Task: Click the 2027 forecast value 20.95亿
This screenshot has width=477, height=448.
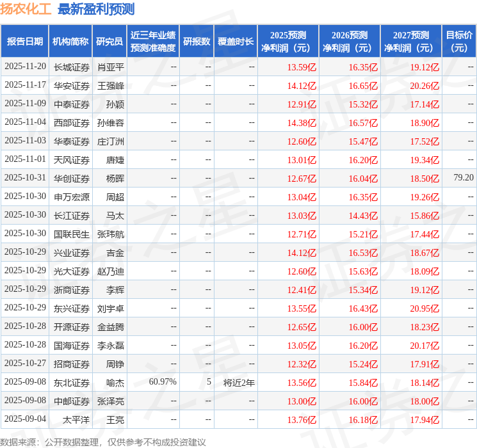Action: pos(424,308)
